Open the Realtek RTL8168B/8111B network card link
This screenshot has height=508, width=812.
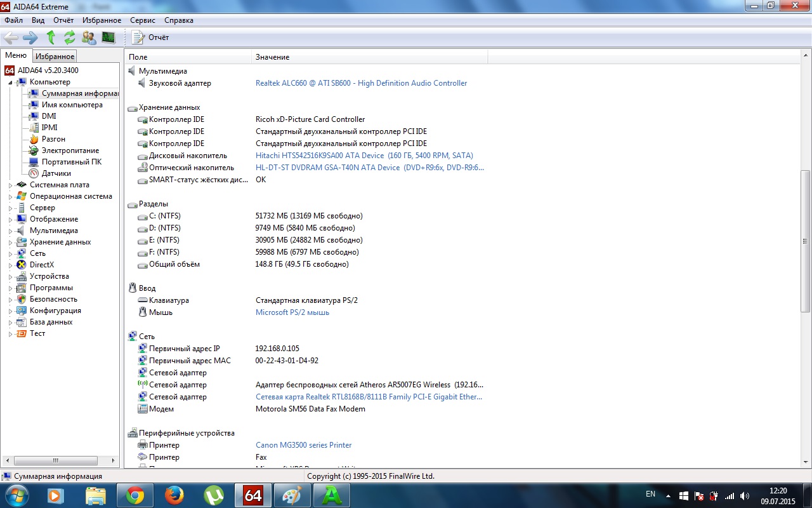[x=369, y=397]
